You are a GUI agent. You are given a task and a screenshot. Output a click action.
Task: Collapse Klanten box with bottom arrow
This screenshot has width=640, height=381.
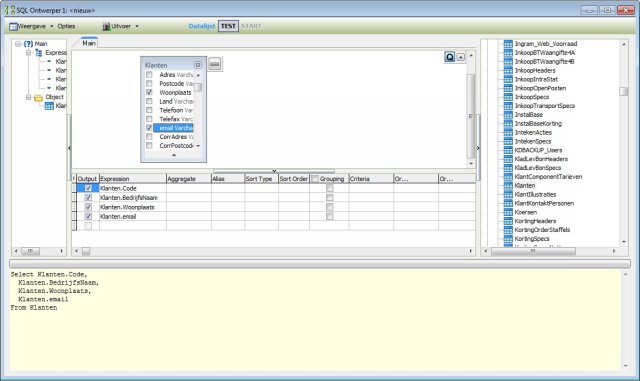(174, 155)
